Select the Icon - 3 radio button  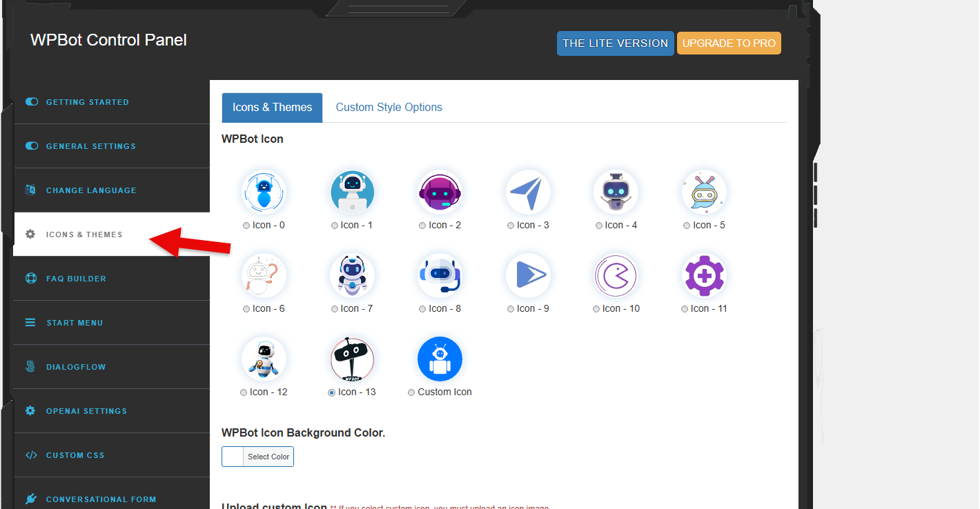pos(511,226)
